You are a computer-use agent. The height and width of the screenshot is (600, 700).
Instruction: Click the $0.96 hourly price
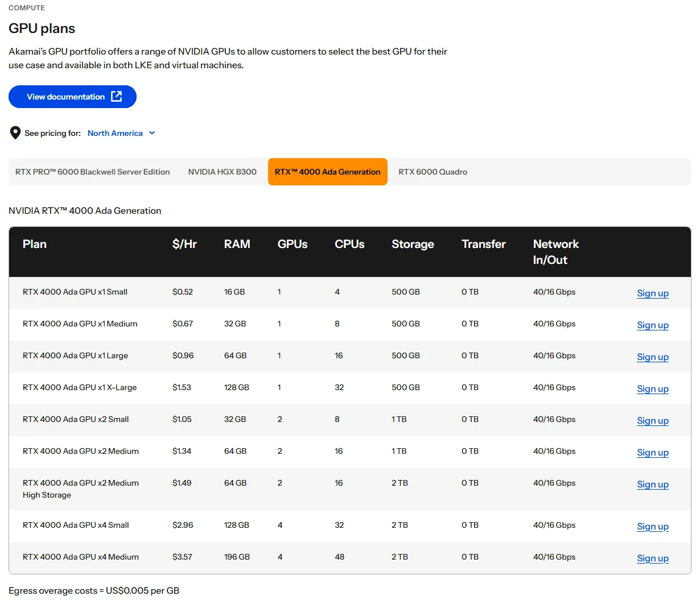click(183, 355)
